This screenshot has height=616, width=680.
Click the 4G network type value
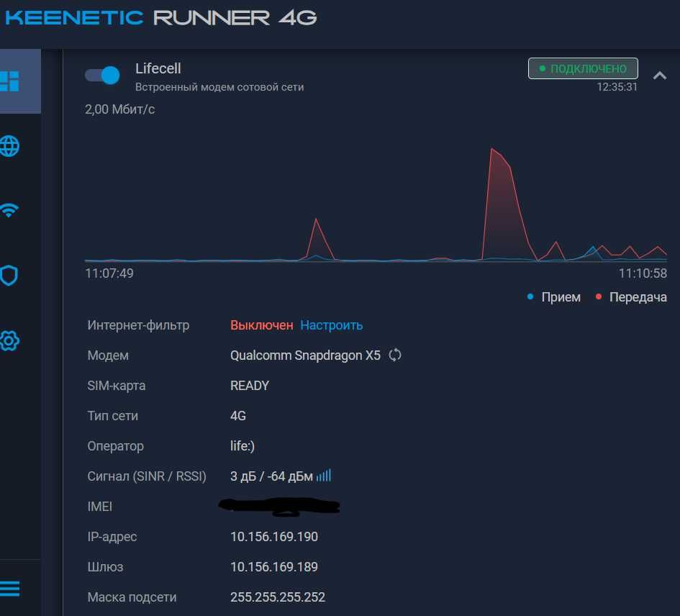click(x=238, y=416)
